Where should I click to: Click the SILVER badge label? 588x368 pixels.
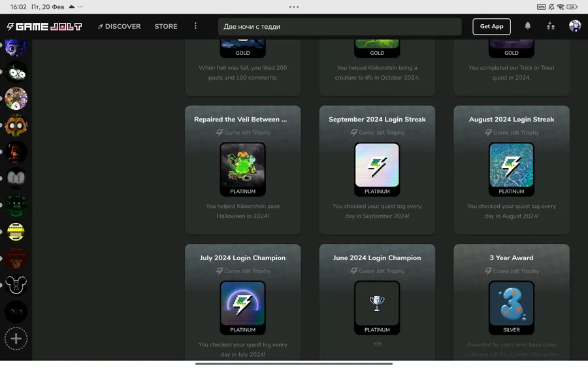click(512, 329)
